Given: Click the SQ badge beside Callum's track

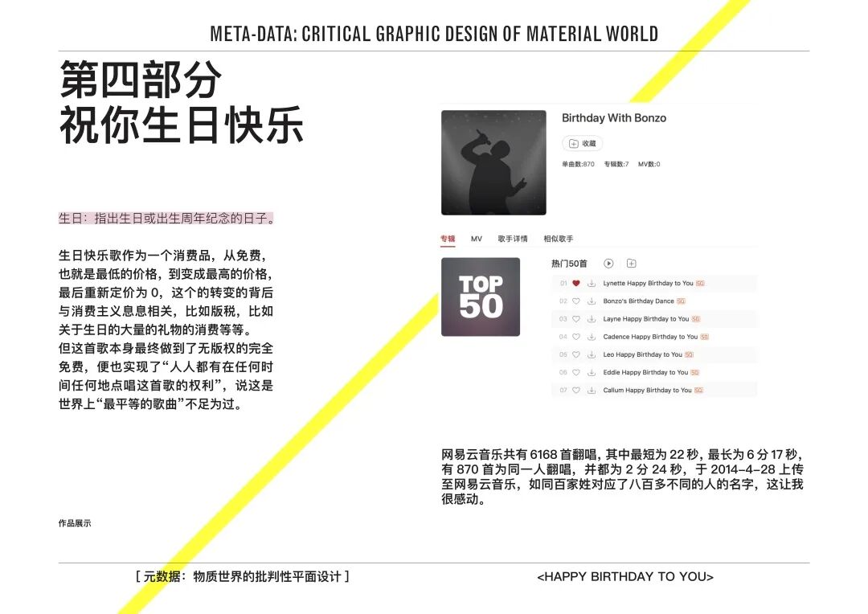Looking at the screenshot, I should click(698, 390).
